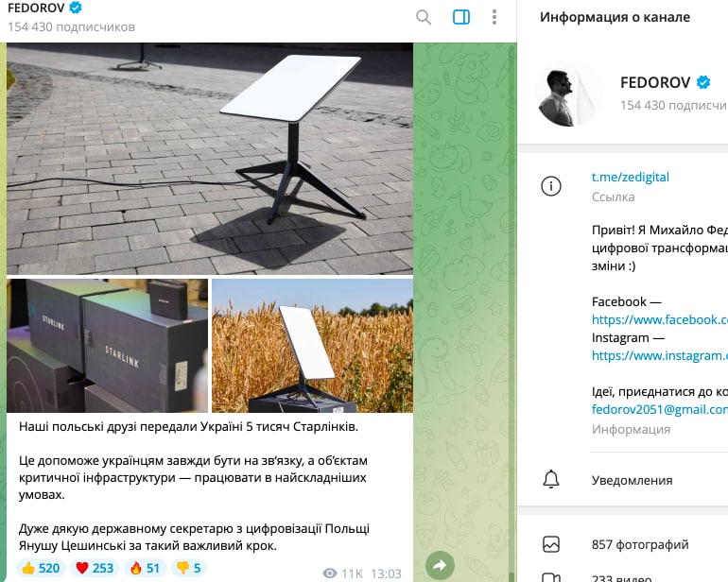
Task: Open the Facebook profile link
Action: [x=659, y=319]
